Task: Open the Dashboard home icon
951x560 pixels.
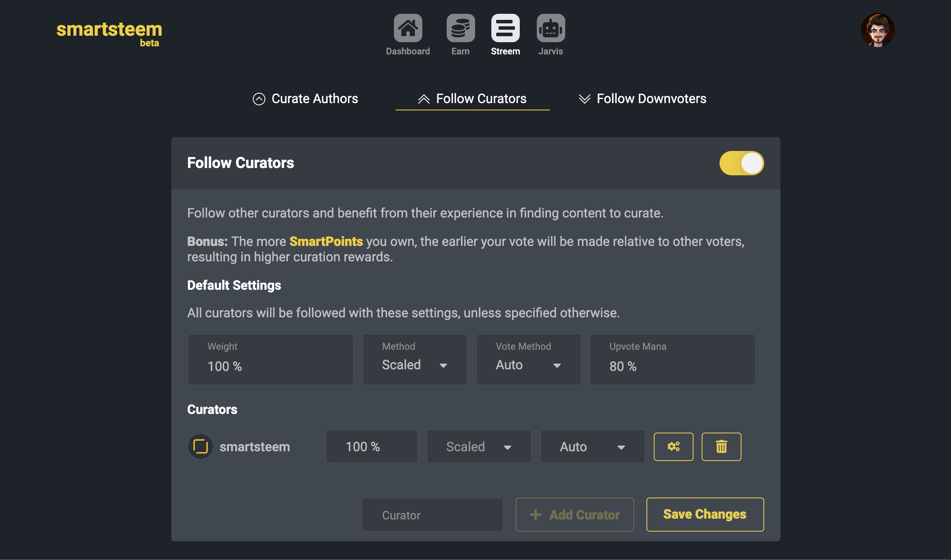Action: pyautogui.click(x=408, y=28)
